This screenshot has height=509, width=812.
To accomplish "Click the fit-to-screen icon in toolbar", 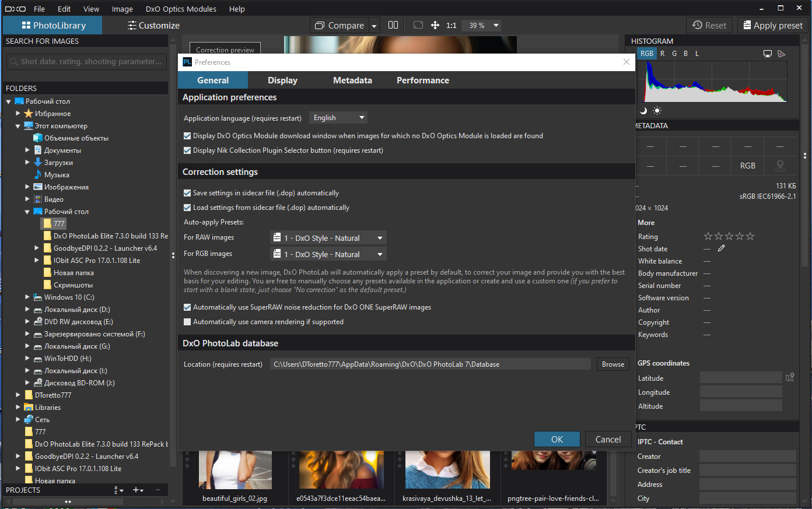I will pos(418,25).
